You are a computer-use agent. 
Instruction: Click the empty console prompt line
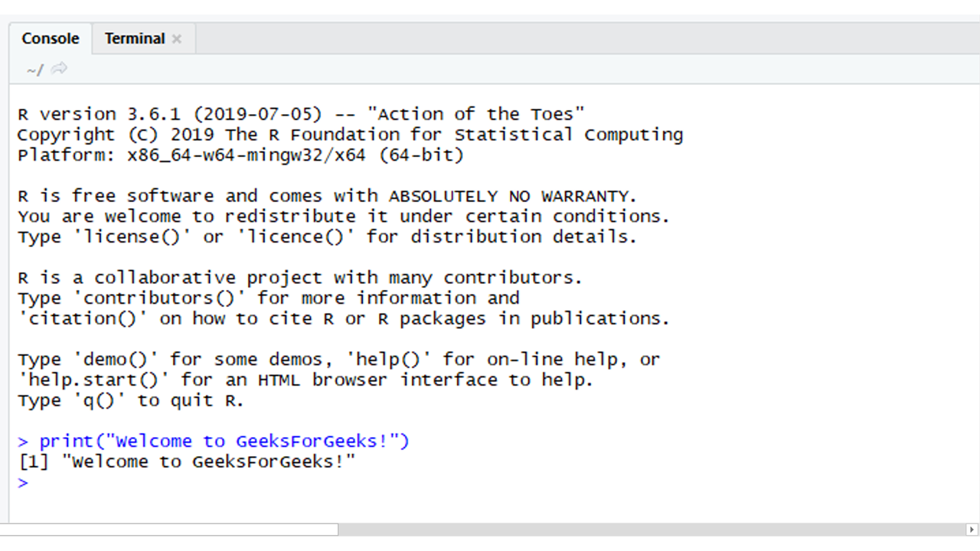[x=230, y=483]
